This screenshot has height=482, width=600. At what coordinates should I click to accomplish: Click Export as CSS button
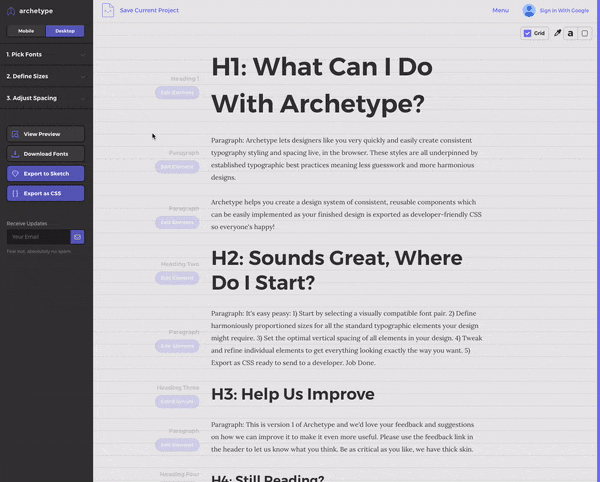46,193
